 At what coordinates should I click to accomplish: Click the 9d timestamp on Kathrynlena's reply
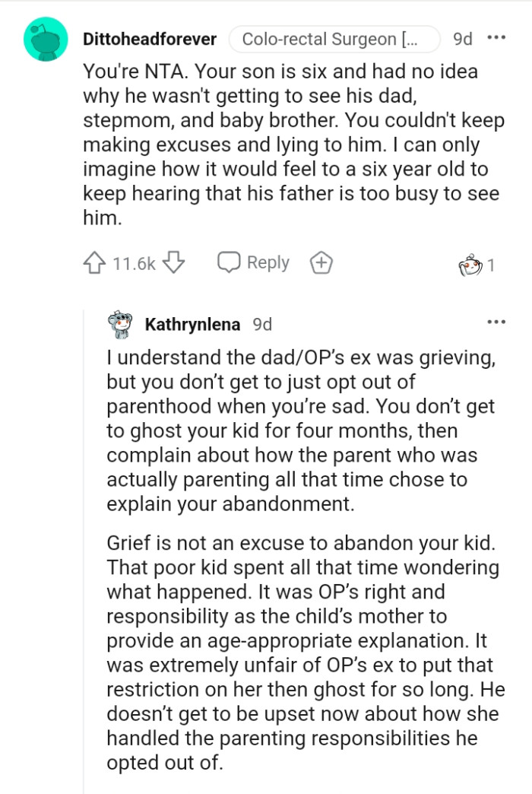click(x=264, y=323)
